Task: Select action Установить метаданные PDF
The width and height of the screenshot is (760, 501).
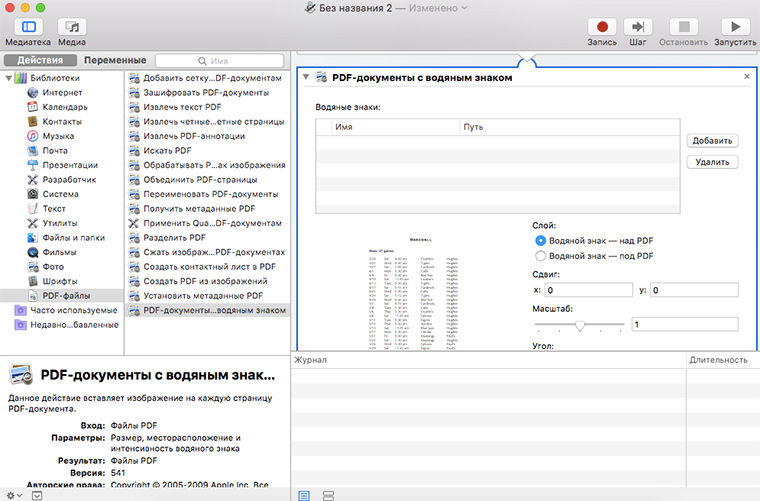Action: [x=207, y=296]
